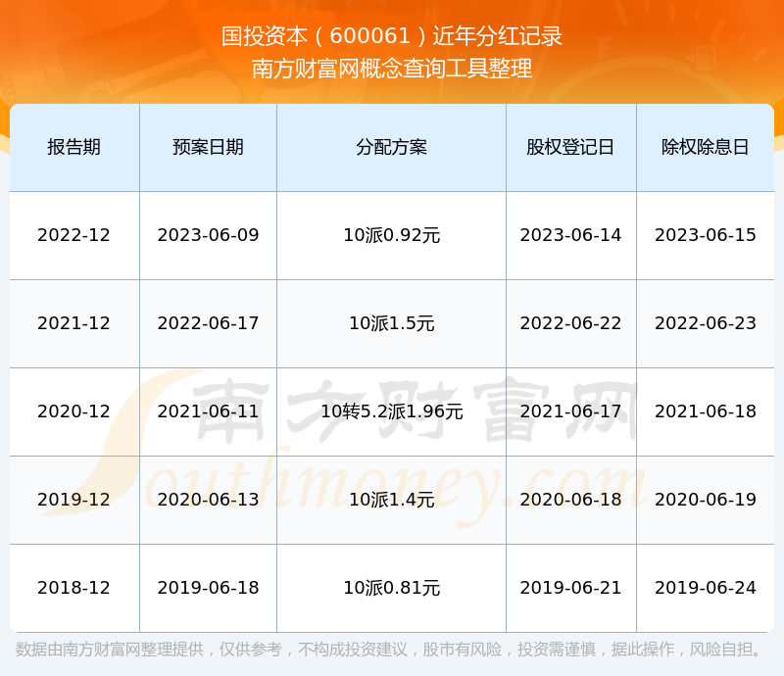Click ex-dividend date 2021-06-18
Image resolution: width=784 pixels, height=676 pixels.
click(x=705, y=411)
